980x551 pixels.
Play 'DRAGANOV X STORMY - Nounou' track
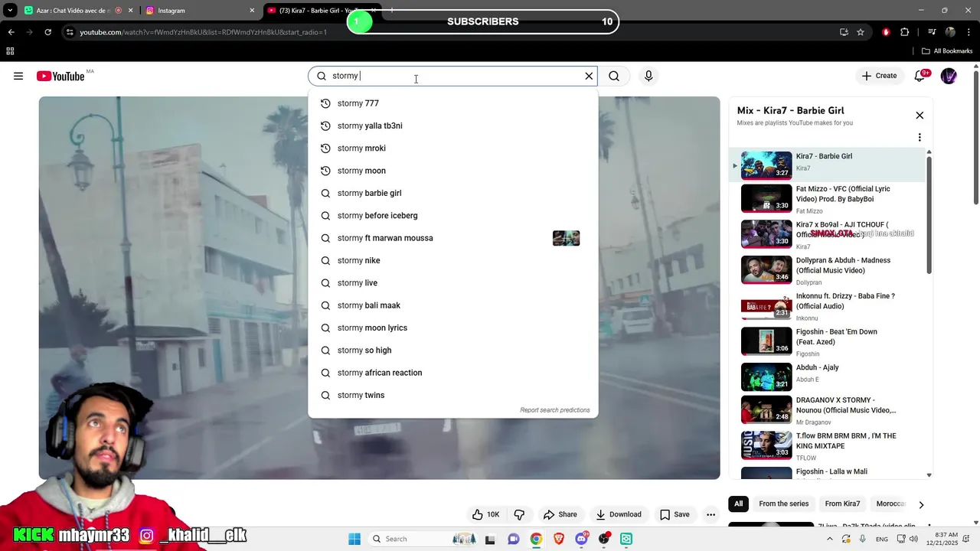point(827,410)
